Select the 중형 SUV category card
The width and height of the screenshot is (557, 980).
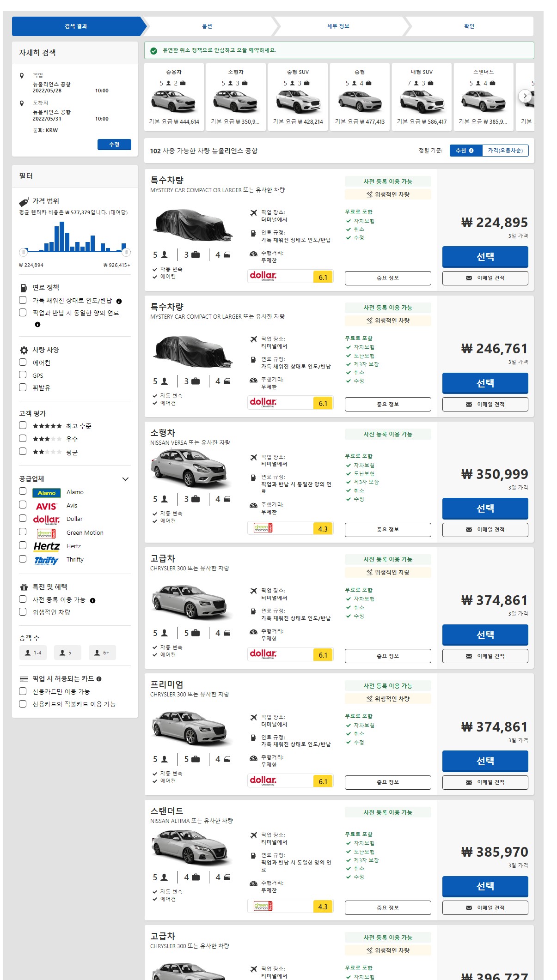(298, 97)
